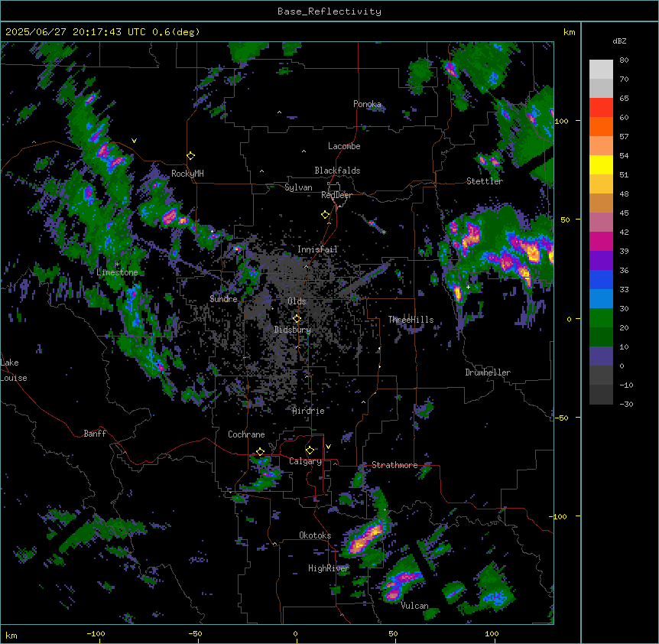
Task: Click the -50 tick on the right axis
Action: point(561,418)
